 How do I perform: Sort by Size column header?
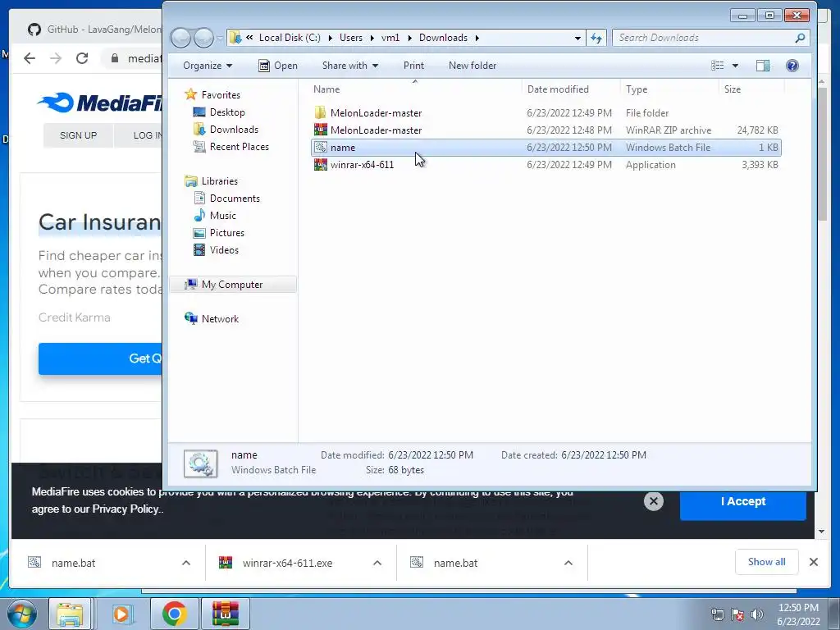[x=751, y=89]
